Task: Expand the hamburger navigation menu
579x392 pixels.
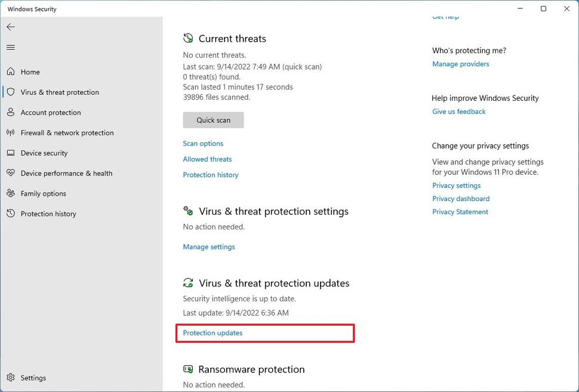Action: pyautogui.click(x=11, y=47)
